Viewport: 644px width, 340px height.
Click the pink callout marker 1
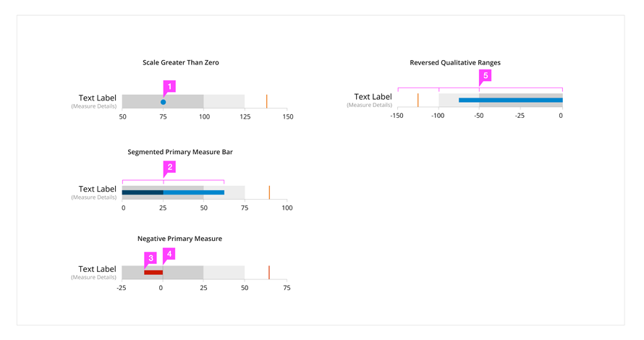pos(169,87)
